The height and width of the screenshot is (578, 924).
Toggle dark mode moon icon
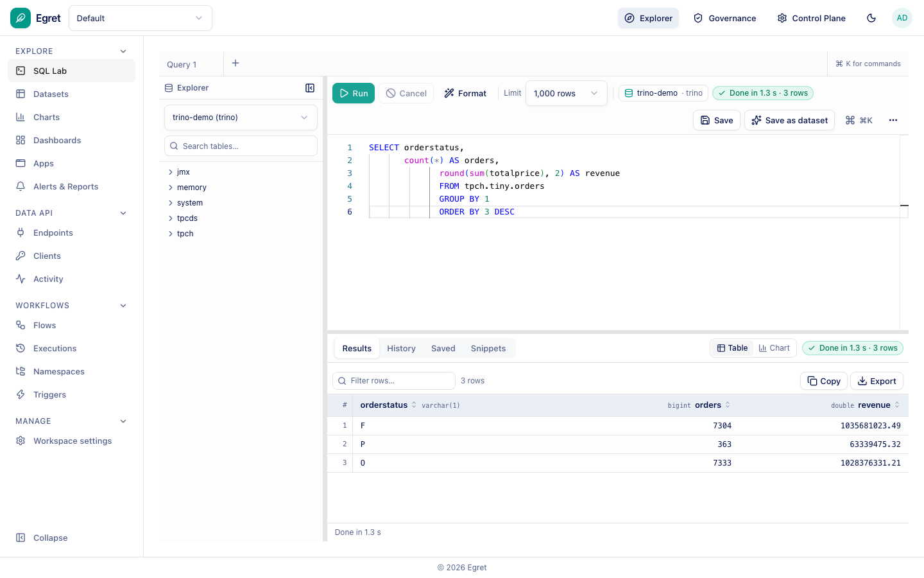pyautogui.click(x=871, y=18)
